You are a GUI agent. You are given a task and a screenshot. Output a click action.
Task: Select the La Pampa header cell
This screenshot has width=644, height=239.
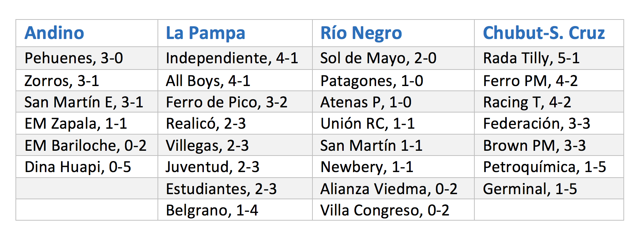(x=235, y=33)
